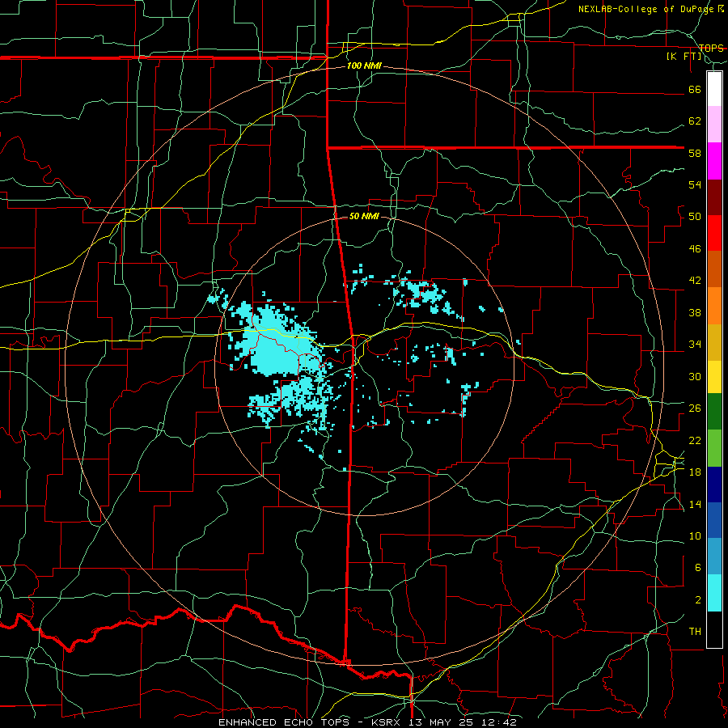Click the light blue 10 kft legend swatch
Viewport: 728px width, 728px height.
[714, 557]
